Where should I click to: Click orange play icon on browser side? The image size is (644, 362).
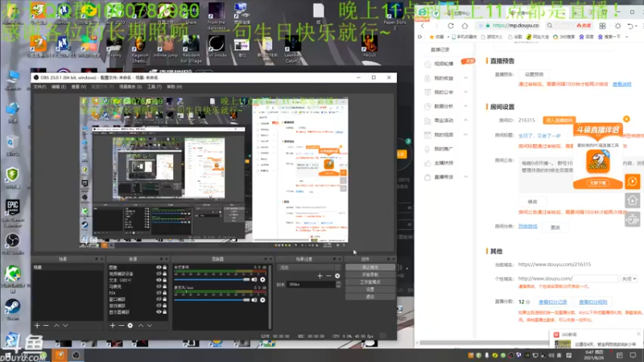(x=633, y=182)
